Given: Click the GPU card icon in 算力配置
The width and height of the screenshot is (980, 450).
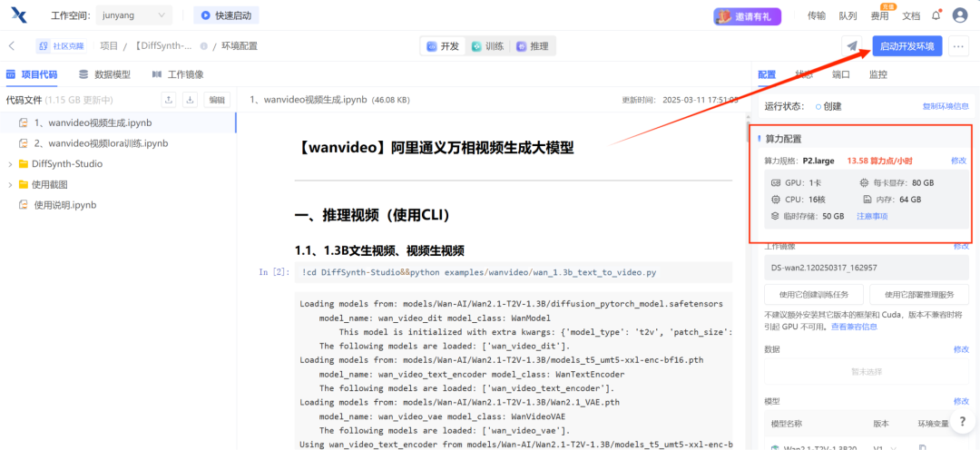Looking at the screenshot, I should pyautogui.click(x=776, y=183).
